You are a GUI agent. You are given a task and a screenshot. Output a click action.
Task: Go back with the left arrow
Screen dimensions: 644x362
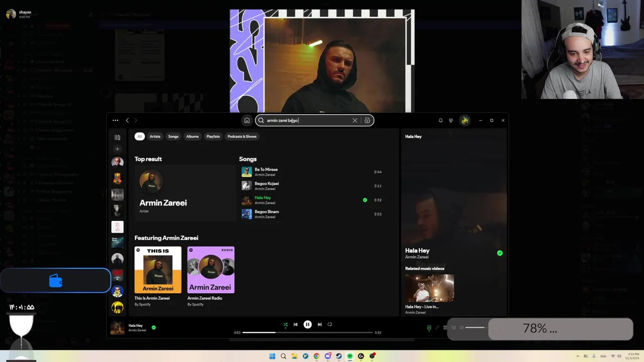pyautogui.click(x=127, y=120)
